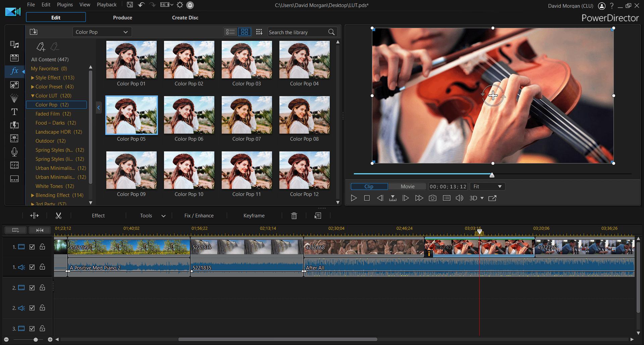Lock video track 2

42,287
